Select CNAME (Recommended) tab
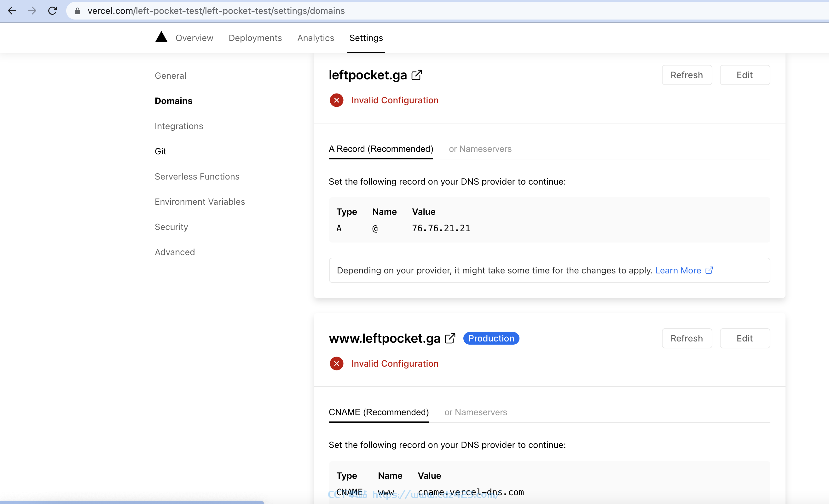Screen dimensions: 829x504 click(x=379, y=412)
